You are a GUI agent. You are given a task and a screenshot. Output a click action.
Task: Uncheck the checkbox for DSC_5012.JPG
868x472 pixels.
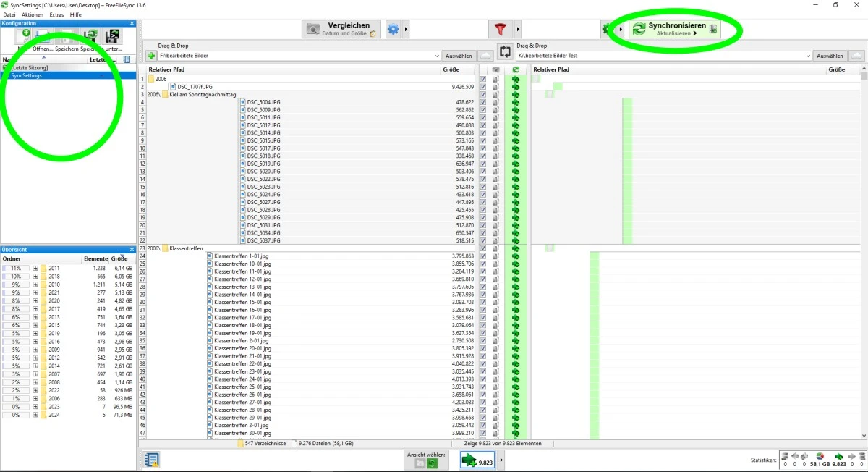[483, 125]
